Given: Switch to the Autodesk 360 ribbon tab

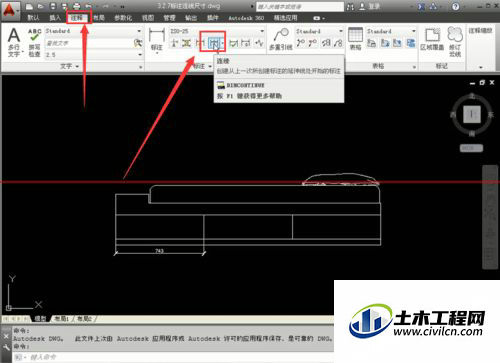Looking at the screenshot, I should (246, 18).
